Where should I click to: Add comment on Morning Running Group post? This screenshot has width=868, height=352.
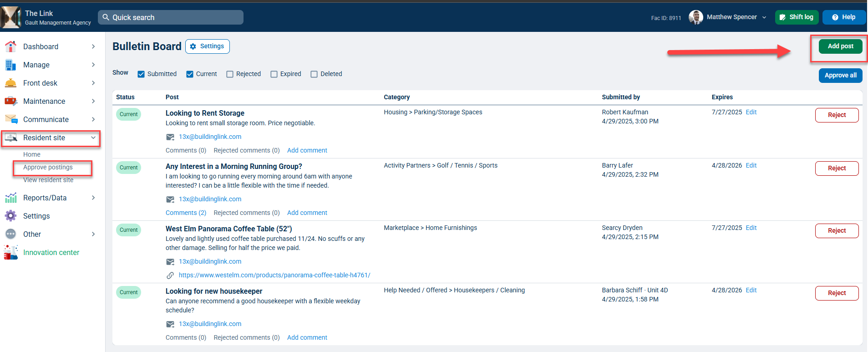point(307,213)
